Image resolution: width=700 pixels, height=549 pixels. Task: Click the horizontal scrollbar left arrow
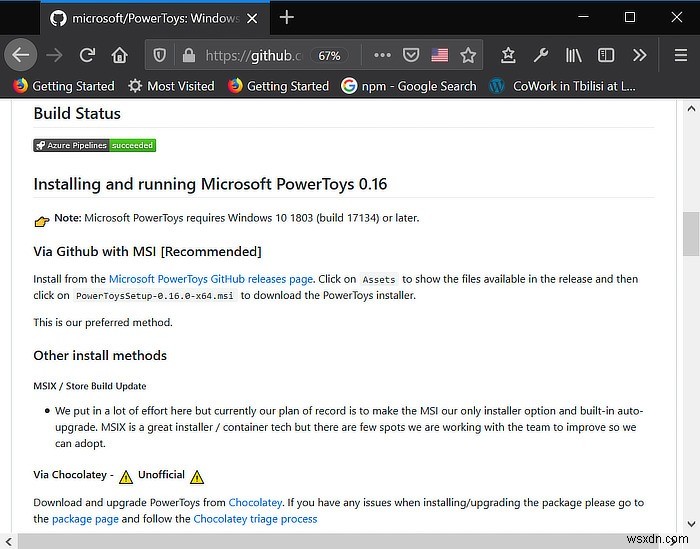tap(8, 541)
